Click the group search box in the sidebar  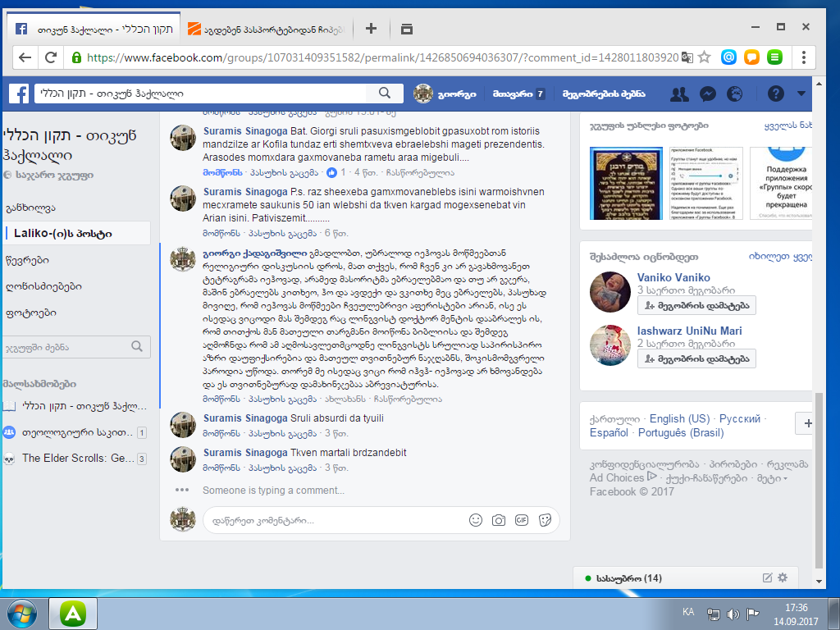(75, 347)
